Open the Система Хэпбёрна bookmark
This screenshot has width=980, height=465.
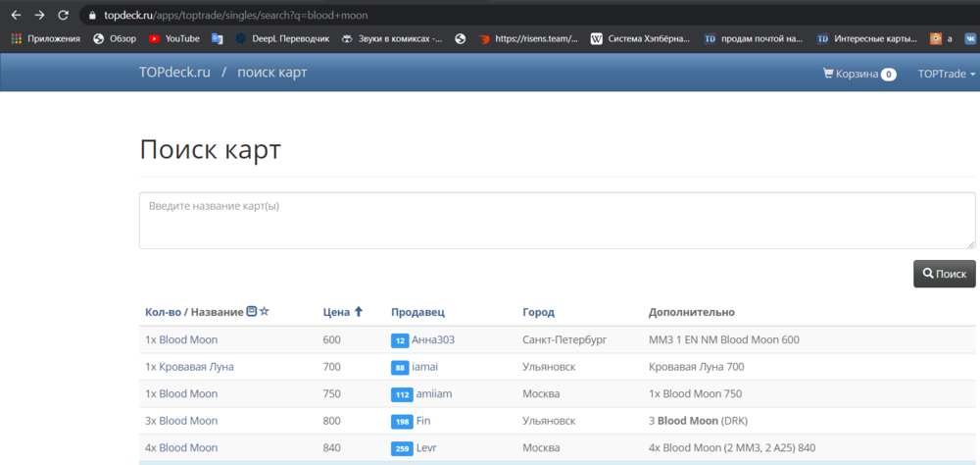(646, 38)
